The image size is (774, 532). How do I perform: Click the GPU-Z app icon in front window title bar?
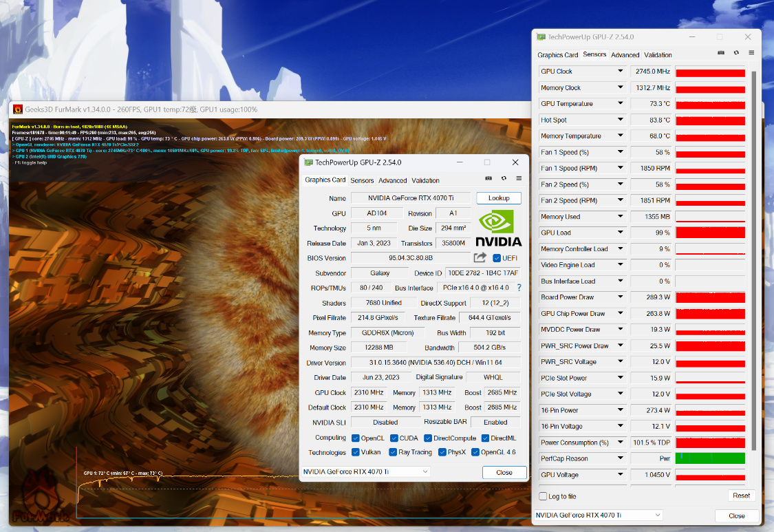[x=308, y=162]
